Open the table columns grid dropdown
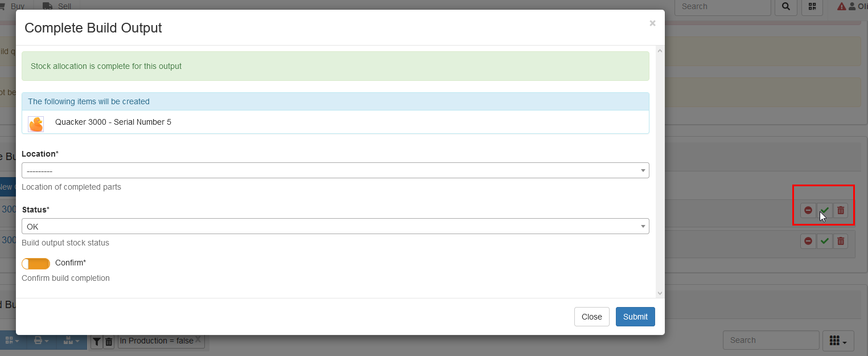Screen dimensions: 868x356 [x=838, y=341]
